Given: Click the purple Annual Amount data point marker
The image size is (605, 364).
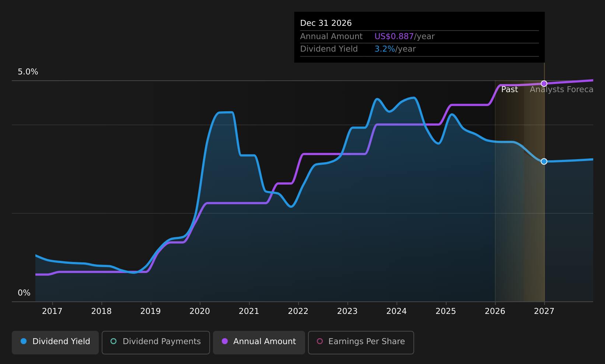Looking at the screenshot, I should (x=544, y=84).
